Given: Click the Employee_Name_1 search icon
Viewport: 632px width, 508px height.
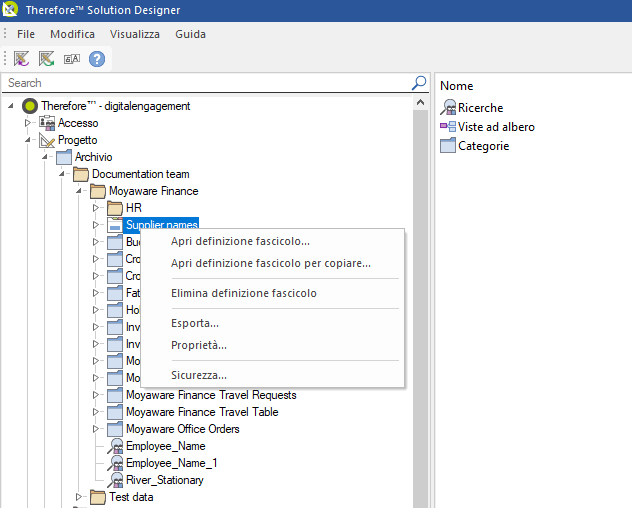Looking at the screenshot, I should 115,463.
